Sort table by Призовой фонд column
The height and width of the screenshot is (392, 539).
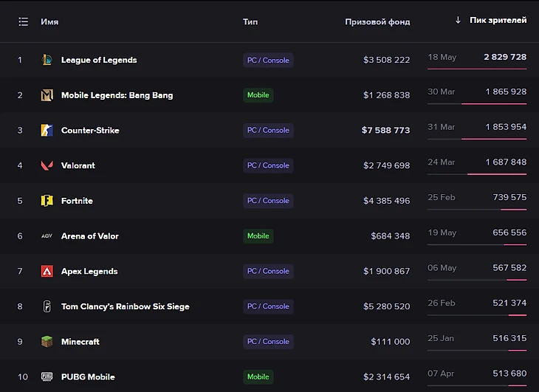377,21
